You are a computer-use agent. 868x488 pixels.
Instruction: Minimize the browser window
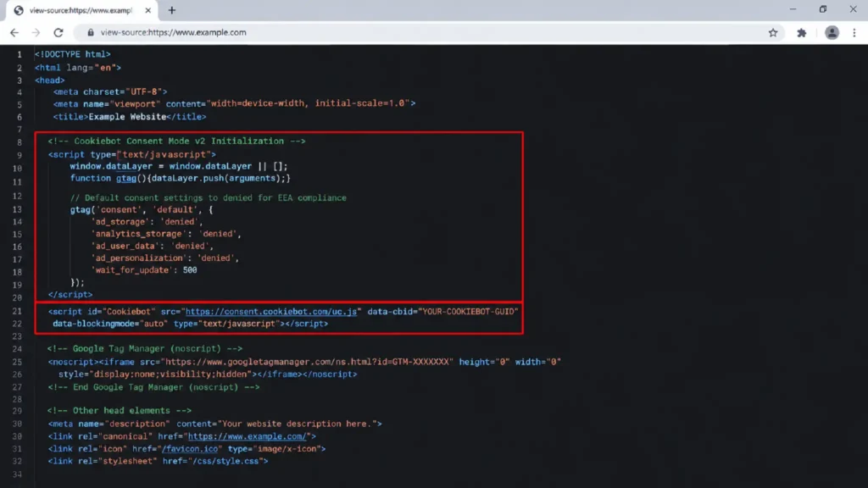(793, 9)
